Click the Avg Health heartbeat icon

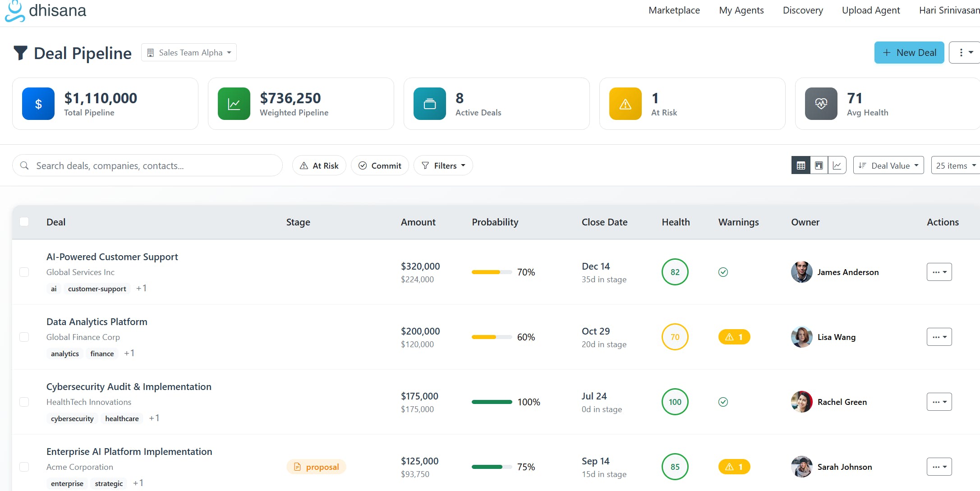821,104
